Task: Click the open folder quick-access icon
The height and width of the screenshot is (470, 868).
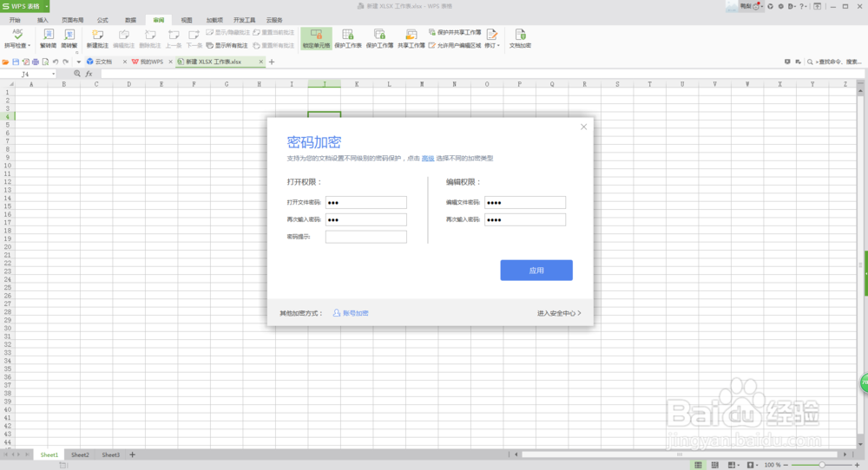Action: click(5, 62)
